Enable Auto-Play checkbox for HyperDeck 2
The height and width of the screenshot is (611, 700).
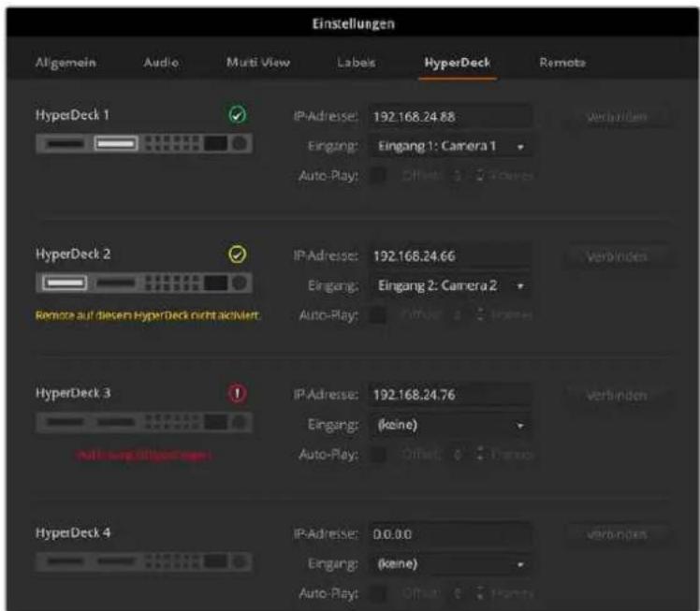click(x=379, y=314)
